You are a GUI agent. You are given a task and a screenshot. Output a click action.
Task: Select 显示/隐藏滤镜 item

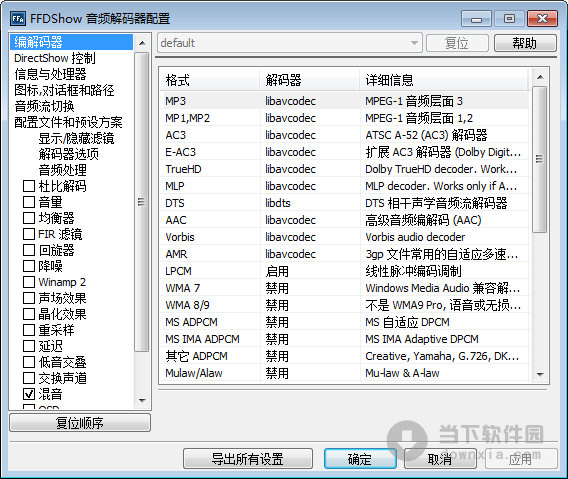click(x=76, y=138)
